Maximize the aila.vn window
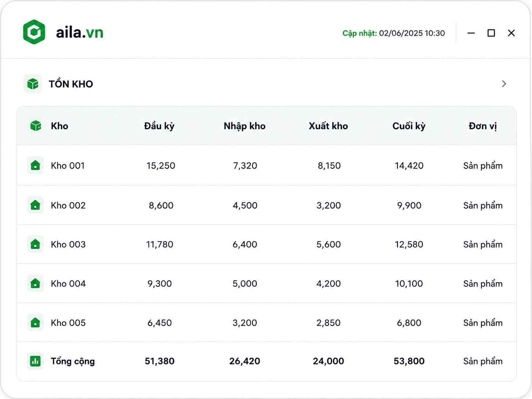 click(491, 33)
